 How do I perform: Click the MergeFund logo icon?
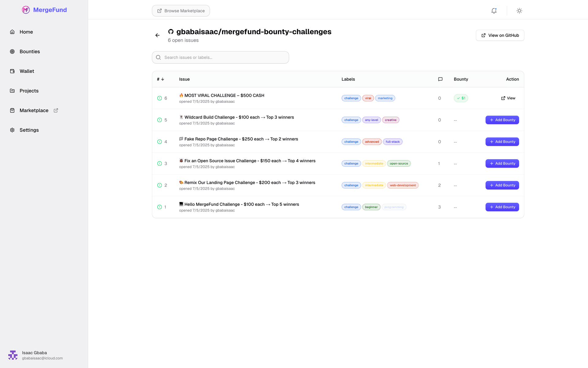tap(26, 10)
